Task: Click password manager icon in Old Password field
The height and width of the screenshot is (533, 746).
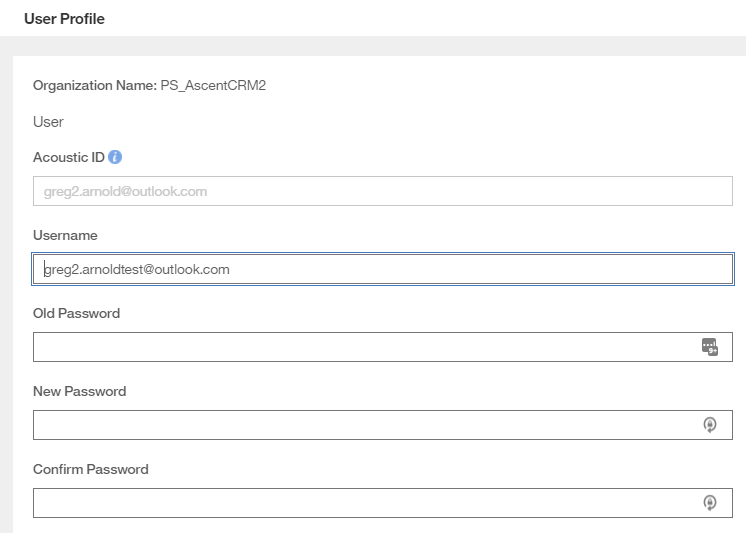Action: point(710,347)
